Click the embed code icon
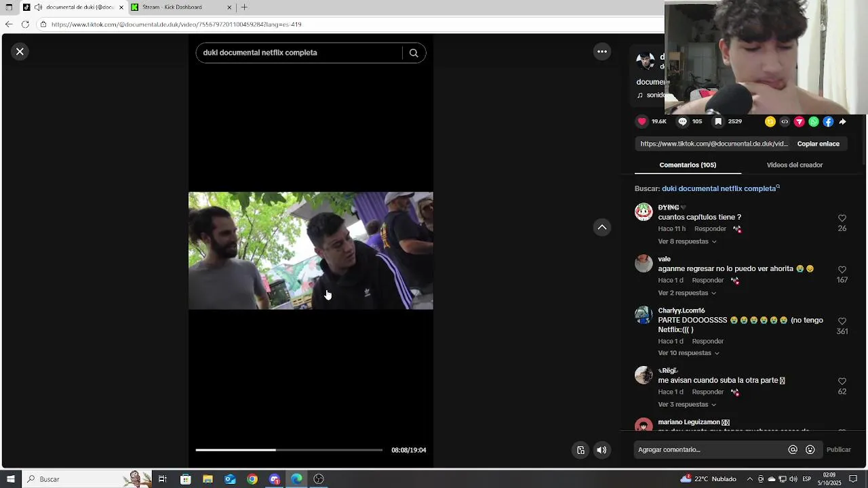Screen dimensions: 868x488 [785, 122]
